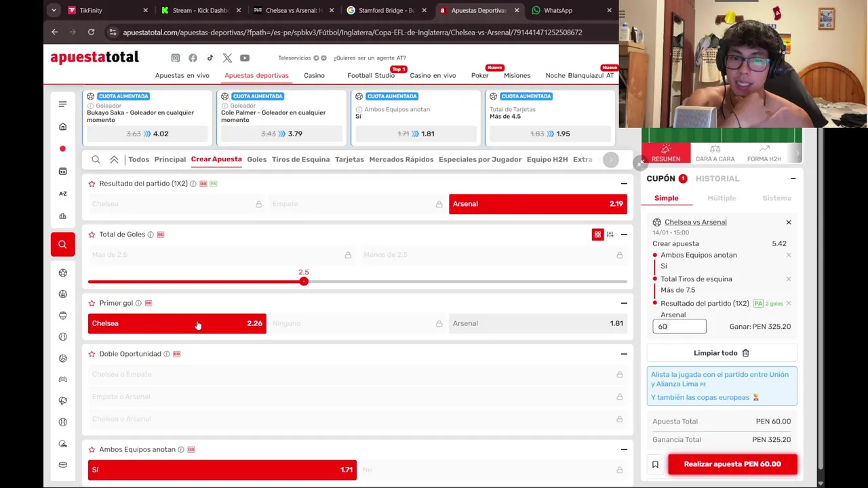The image size is (868, 488).
Task: Select Arsenal 1.81 first goal odds
Action: coord(538,323)
